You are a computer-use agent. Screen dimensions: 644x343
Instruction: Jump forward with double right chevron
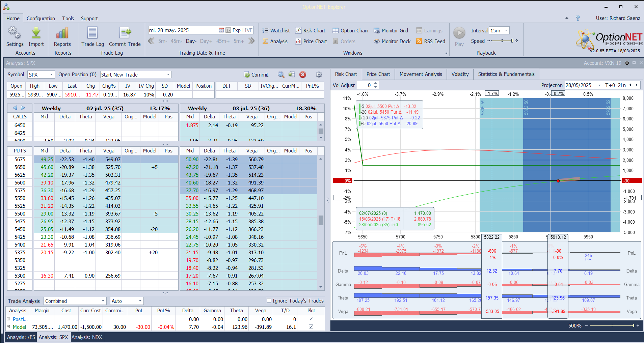251,41
